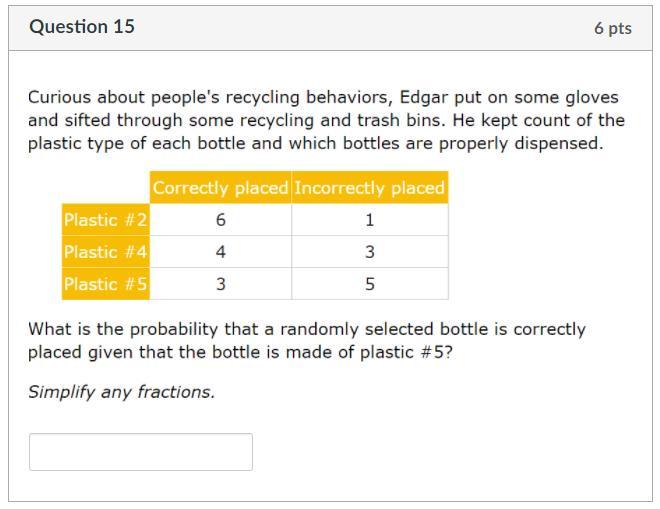Click the empty top-left table corner cell
The height and width of the screenshot is (509, 660).
coord(105,188)
